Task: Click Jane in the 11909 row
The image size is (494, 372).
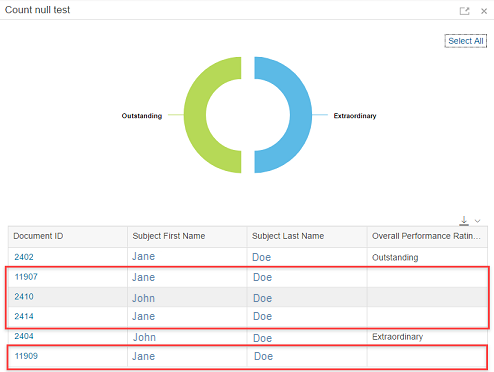Action: click(x=144, y=356)
